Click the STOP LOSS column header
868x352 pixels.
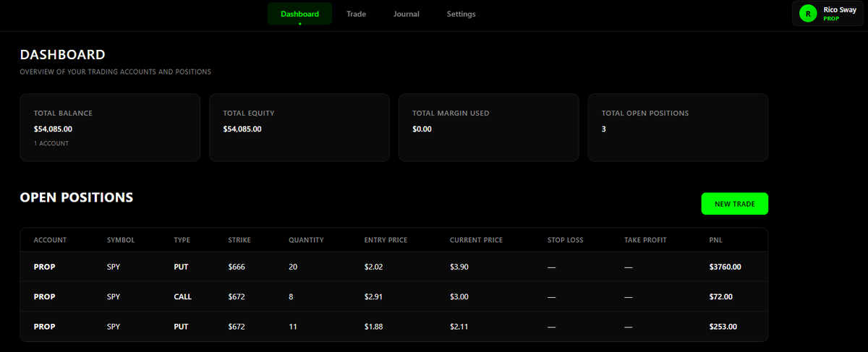point(566,239)
